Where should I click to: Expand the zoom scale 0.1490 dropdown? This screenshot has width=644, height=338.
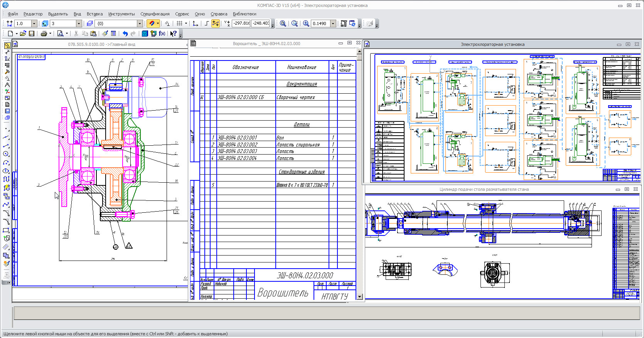click(333, 24)
